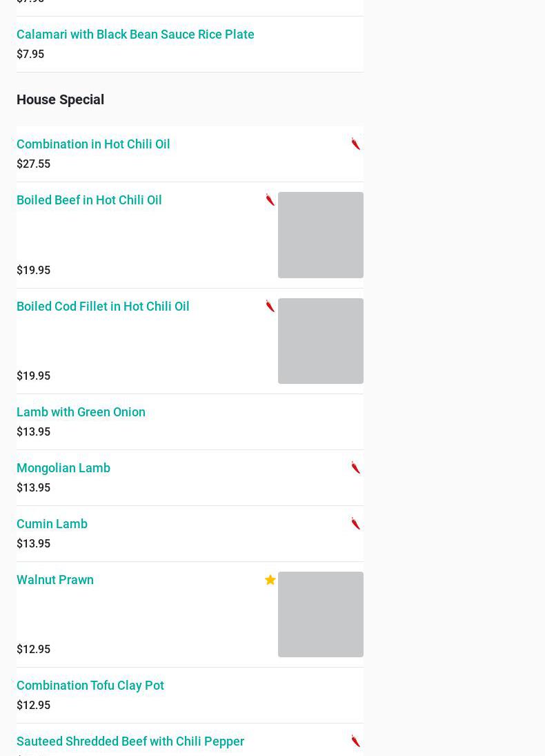Click the Boiled Cod Fillet photo thumbnail
Viewport: 545px width, 756px height.
320,341
